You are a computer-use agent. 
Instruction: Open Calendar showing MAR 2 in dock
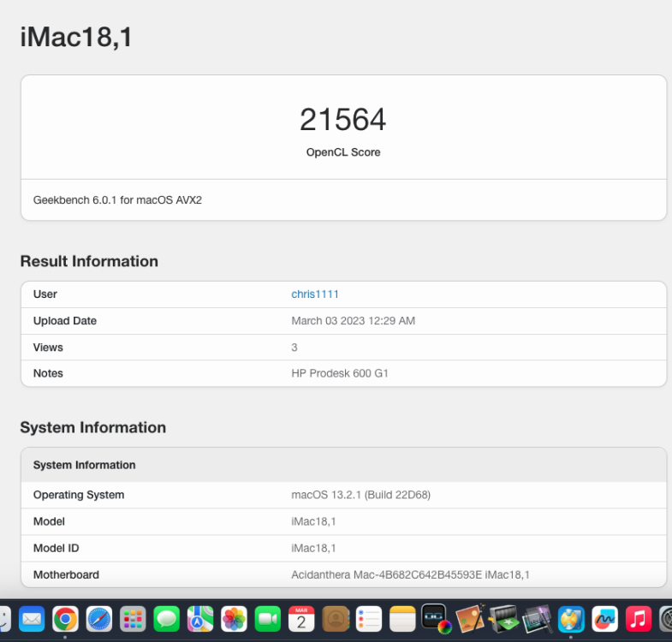point(301,619)
